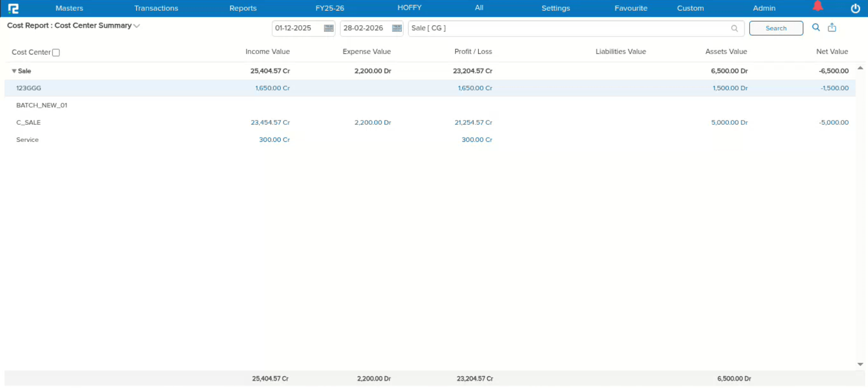Open 123GGG income value 1,650.00 Cr
Screen dimensions: 868x388
[x=273, y=88]
